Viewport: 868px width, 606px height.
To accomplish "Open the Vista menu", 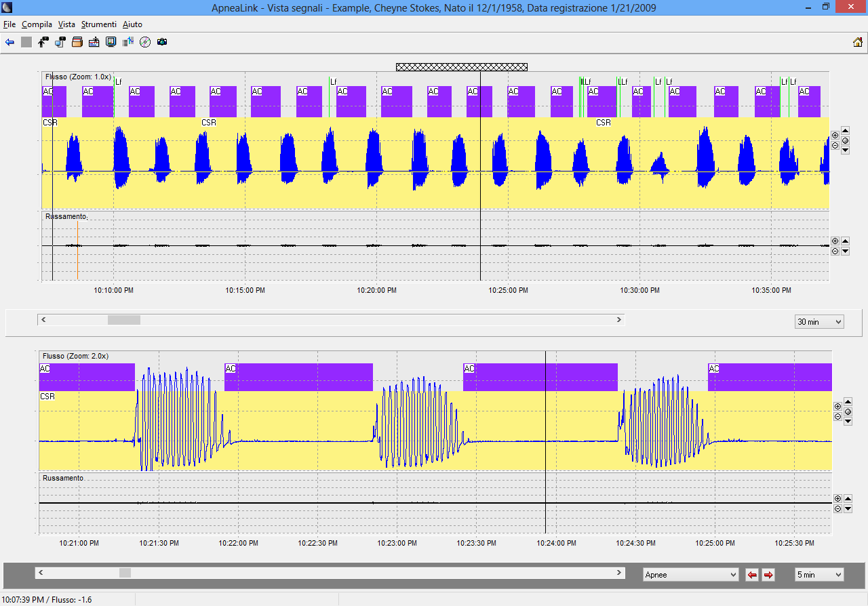I will pyautogui.click(x=66, y=24).
